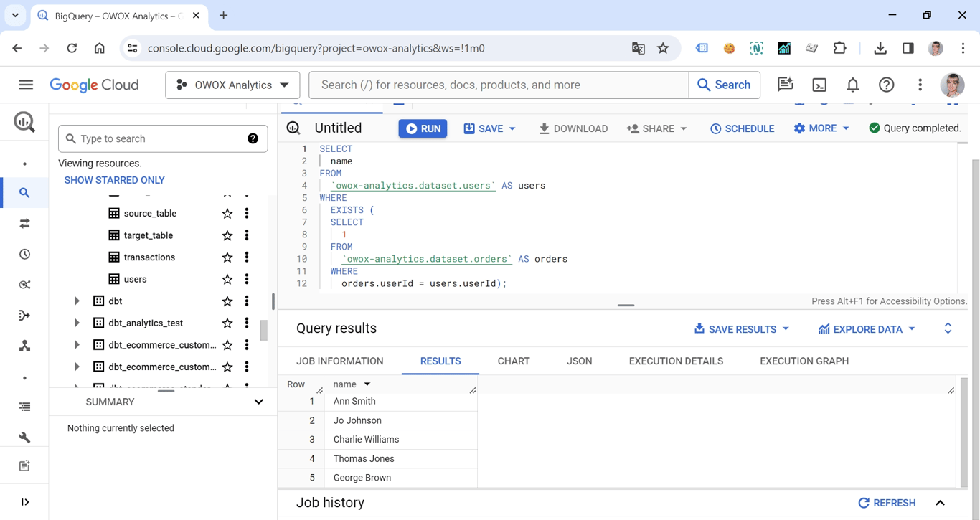This screenshot has height=520, width=980.
Task: Open a new browser tab
Action: [223, 15]
